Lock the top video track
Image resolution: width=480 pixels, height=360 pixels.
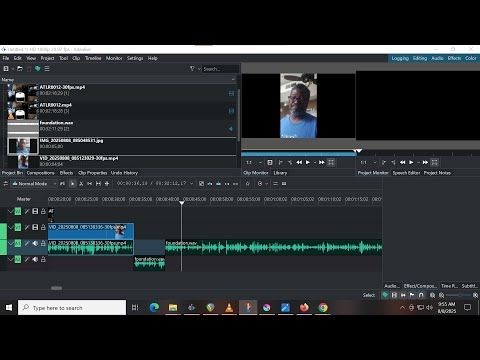tap(43, 211)
